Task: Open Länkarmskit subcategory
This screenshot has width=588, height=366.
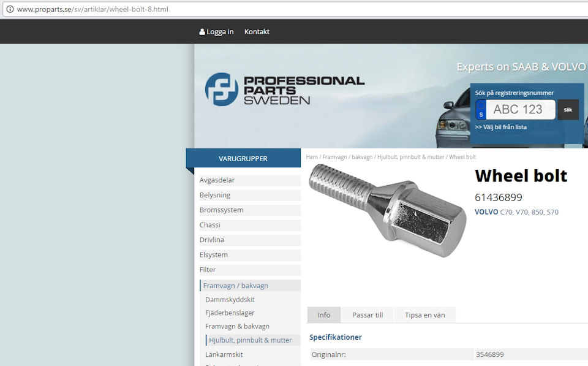Action: (x=224, y=354)
